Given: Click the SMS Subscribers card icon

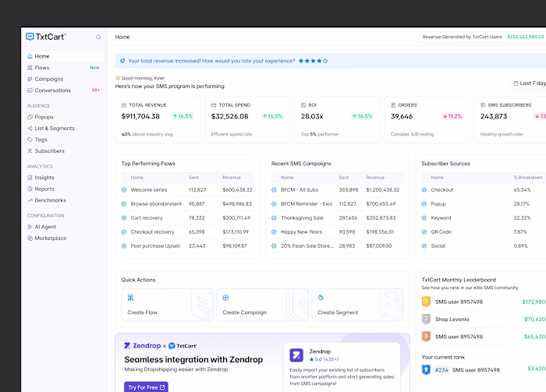Looking at the screenshot, I should [x=483, y=105].
